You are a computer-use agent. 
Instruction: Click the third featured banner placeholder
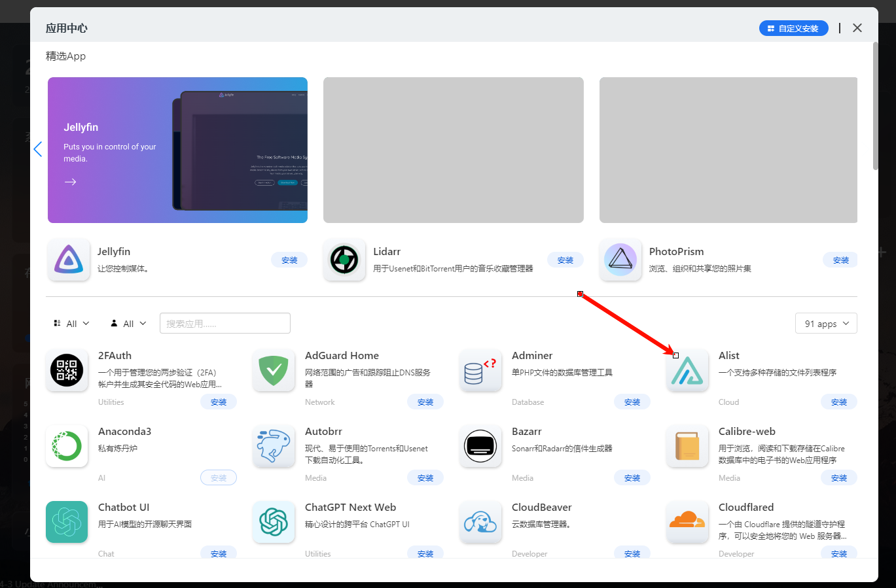pos(728,150)
